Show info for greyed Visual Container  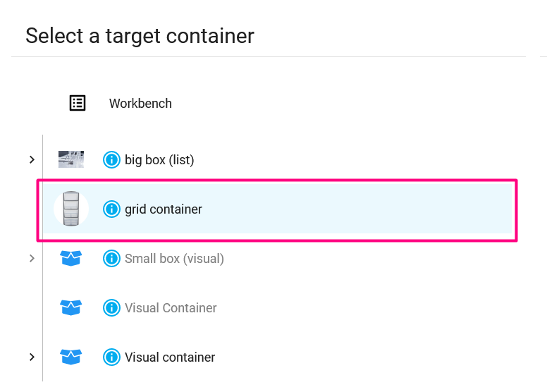coord(111,308)
